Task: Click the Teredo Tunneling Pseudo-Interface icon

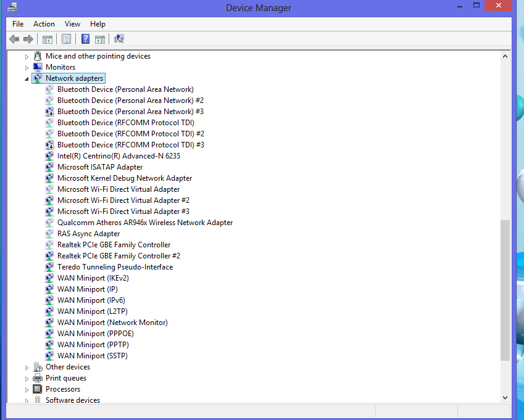Action: 49,267
